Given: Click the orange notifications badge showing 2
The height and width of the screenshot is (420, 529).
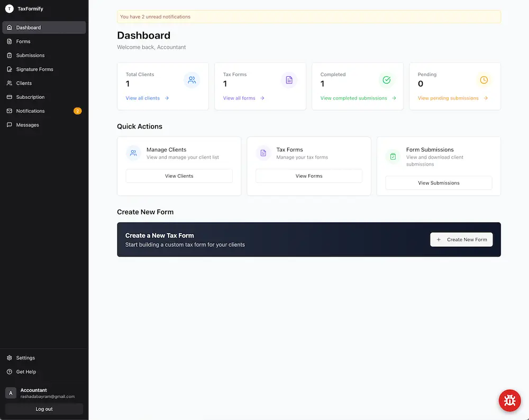Looking at the screenshot, I should pyautogui.click(x=78, y=111).
